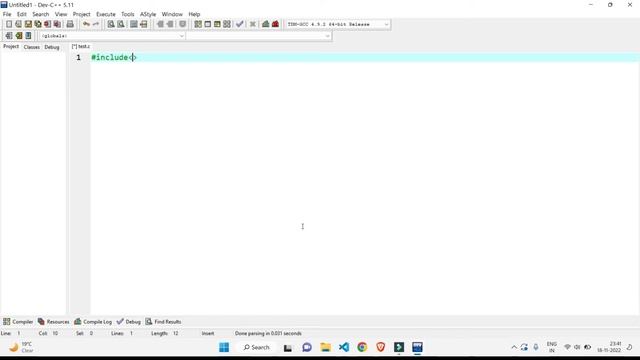Open the Compiler bottom panel tab
Screen dimensions: 640x360
(x=18, y=322)
